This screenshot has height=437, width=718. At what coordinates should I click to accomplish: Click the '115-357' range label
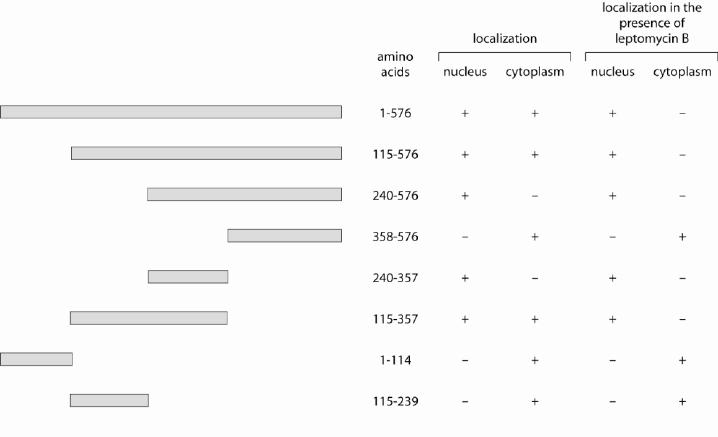(x=395, y=319)
